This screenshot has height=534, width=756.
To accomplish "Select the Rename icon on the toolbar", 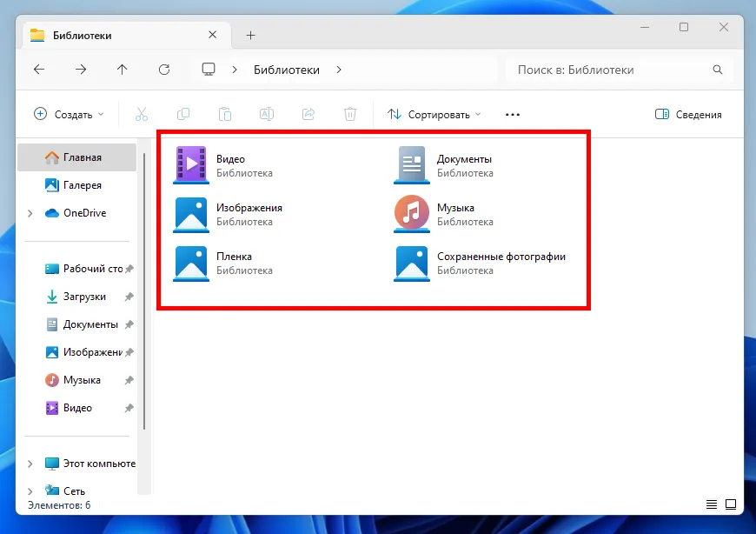I will (266, 114).
